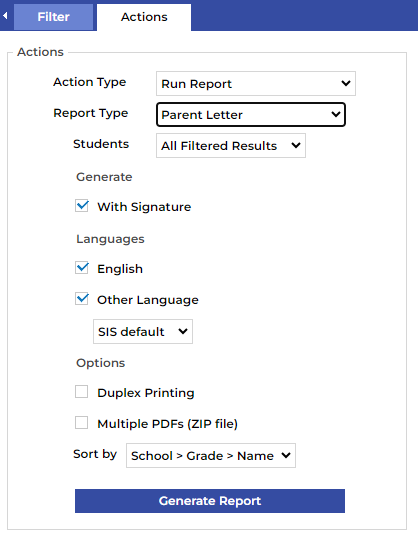The height and width of the screenshot is (540, 418).
Task: Click the Parent Letter dropdown chevron
Action: (x=336, y=114)
